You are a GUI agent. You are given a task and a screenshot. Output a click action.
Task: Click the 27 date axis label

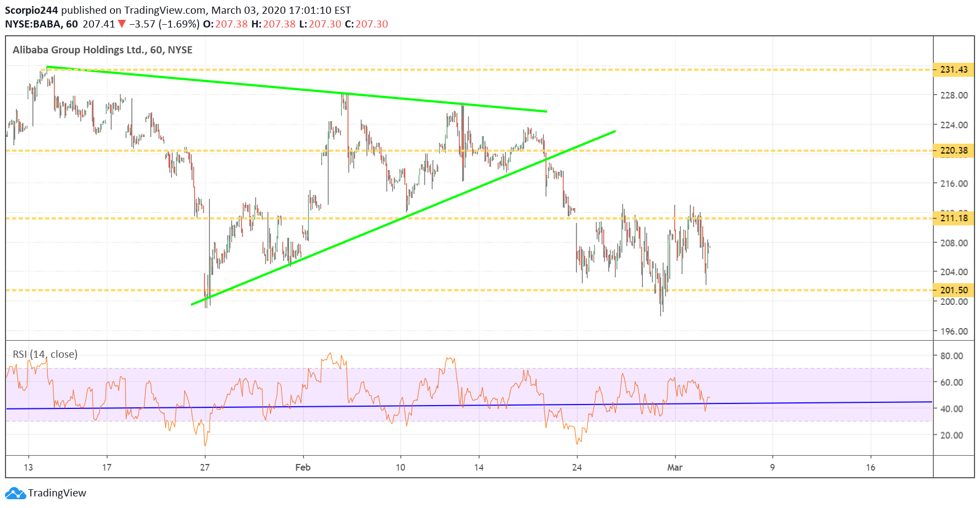205,467
